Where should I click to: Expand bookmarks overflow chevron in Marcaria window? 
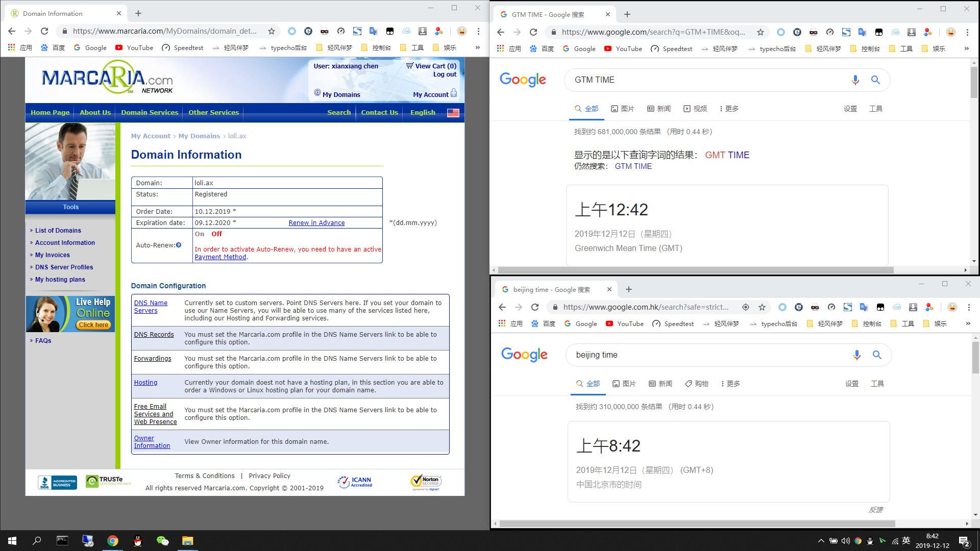click(x=477, y=47)
